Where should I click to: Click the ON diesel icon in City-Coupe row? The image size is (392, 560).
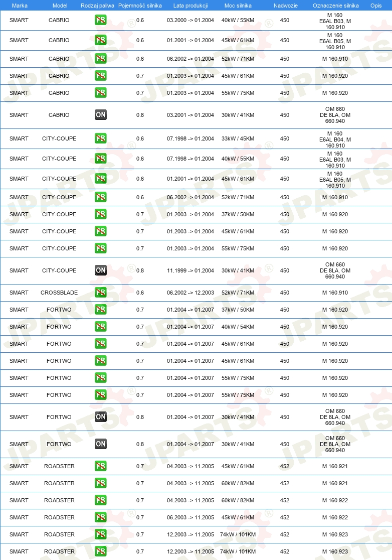pyautogui.click(x=101, y=270)
